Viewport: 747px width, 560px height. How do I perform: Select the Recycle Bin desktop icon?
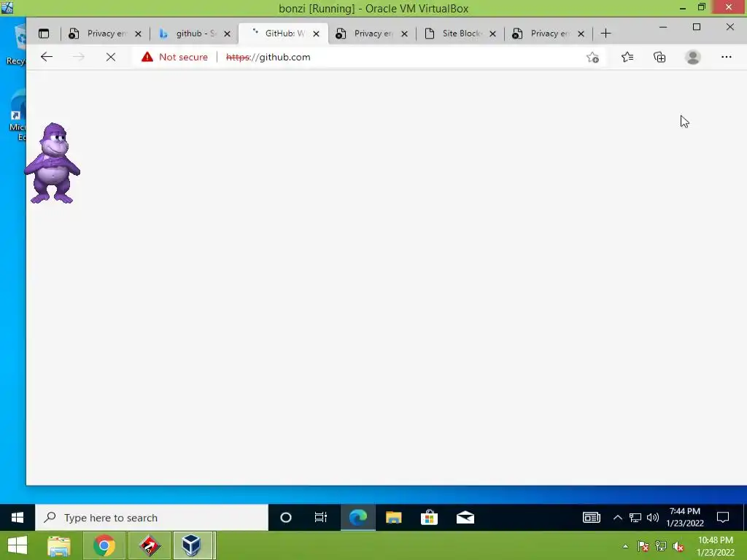(x=16, y=44)
